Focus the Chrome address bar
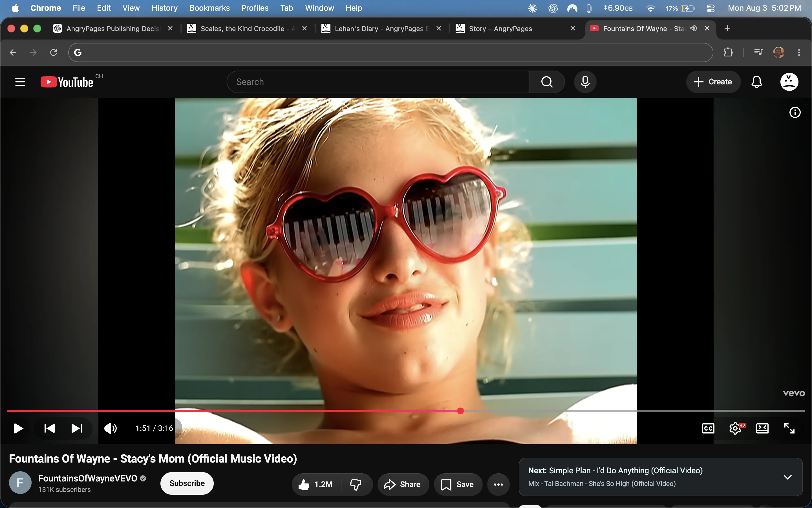 pos(390,52)
